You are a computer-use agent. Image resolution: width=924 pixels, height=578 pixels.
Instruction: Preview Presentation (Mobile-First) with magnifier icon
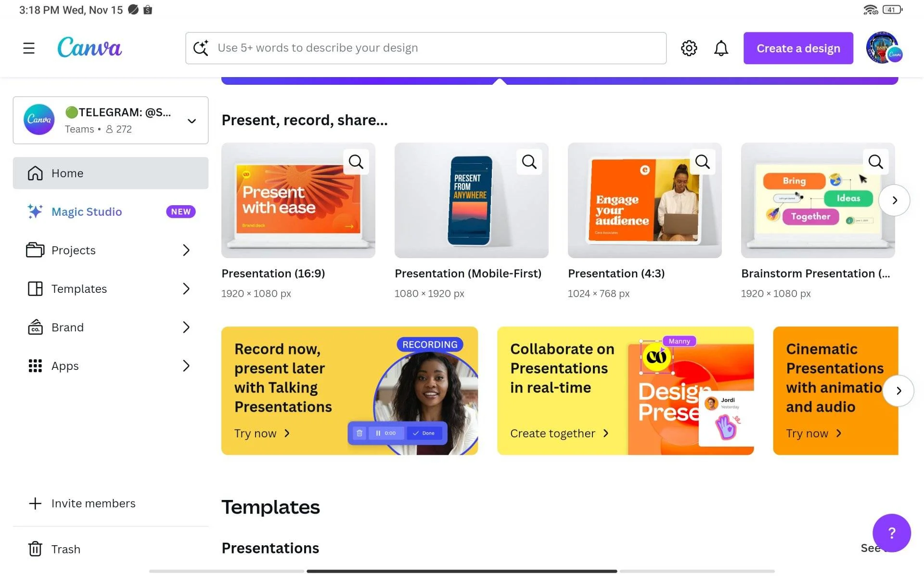click(x=529, y=162)
